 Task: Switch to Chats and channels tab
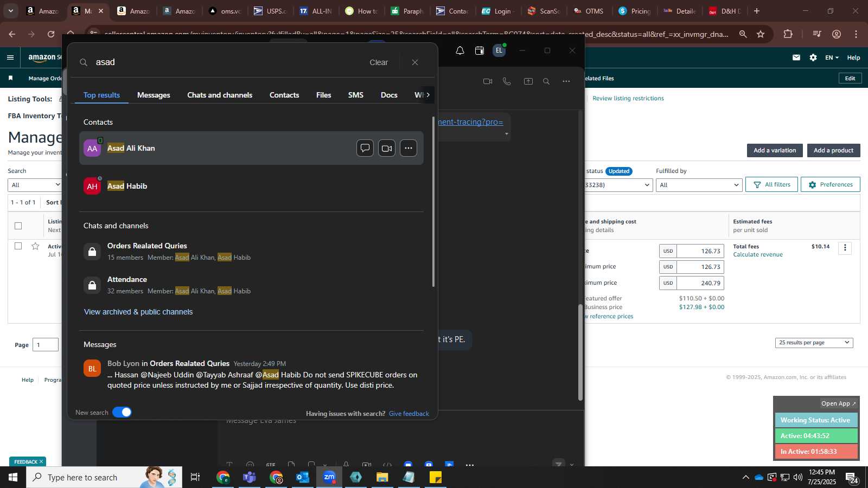coord(220,95)
